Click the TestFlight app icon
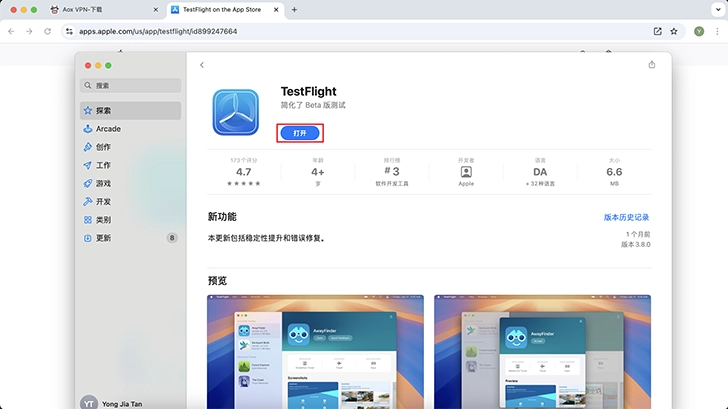 tap(236, 112)
